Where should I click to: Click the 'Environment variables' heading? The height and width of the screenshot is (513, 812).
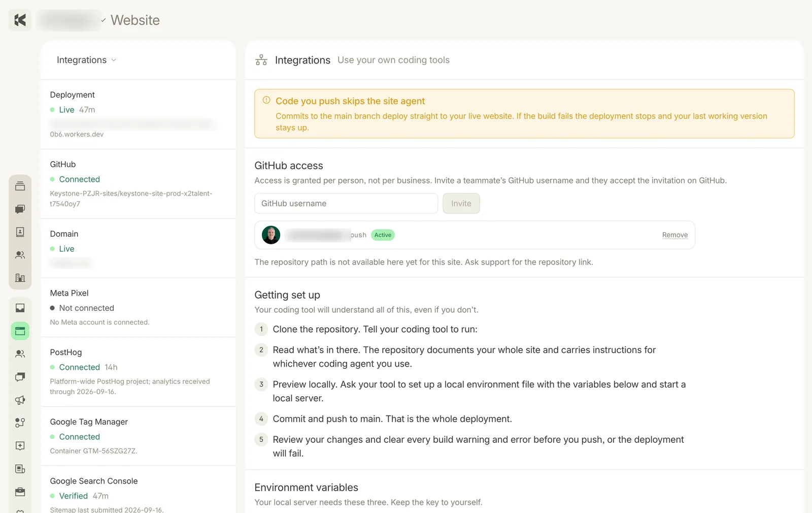[307, 488]
